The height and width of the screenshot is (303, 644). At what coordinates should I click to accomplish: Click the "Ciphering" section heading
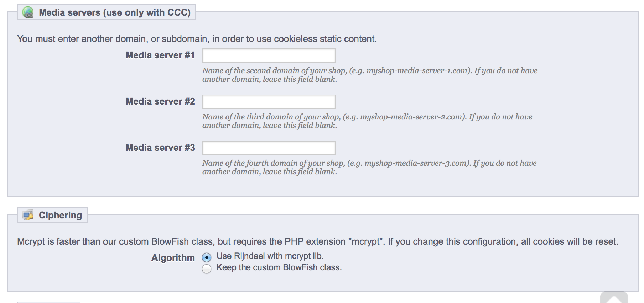pos(60,215)
